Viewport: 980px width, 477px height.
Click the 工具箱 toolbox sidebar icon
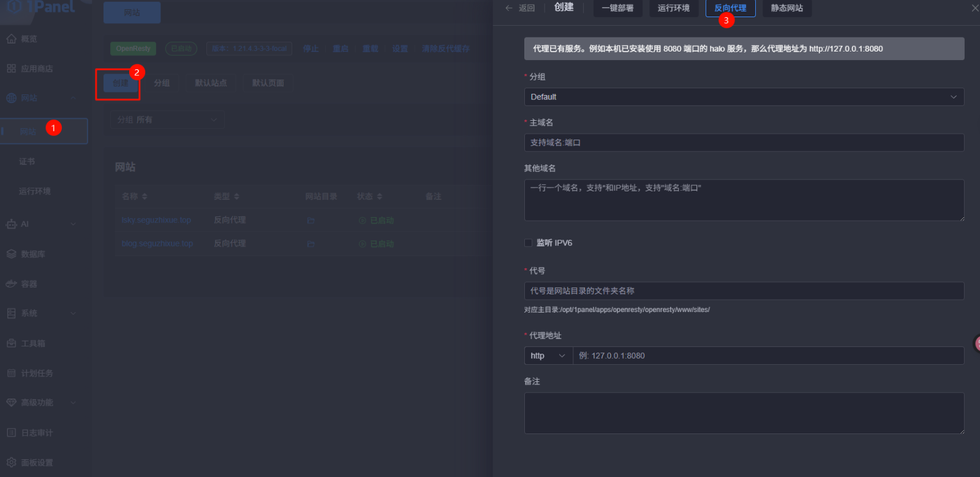click(12, 343)
